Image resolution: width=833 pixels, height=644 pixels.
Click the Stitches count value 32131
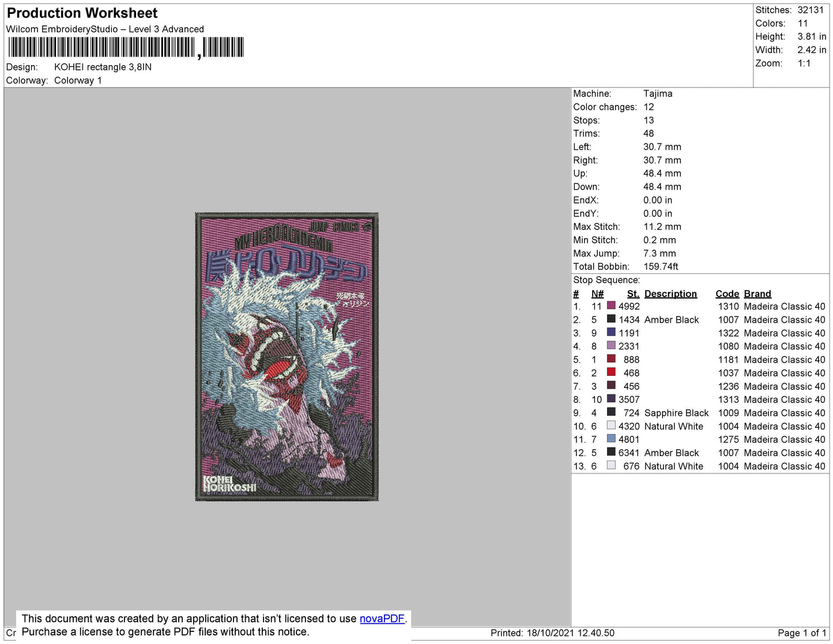(811, 10)
